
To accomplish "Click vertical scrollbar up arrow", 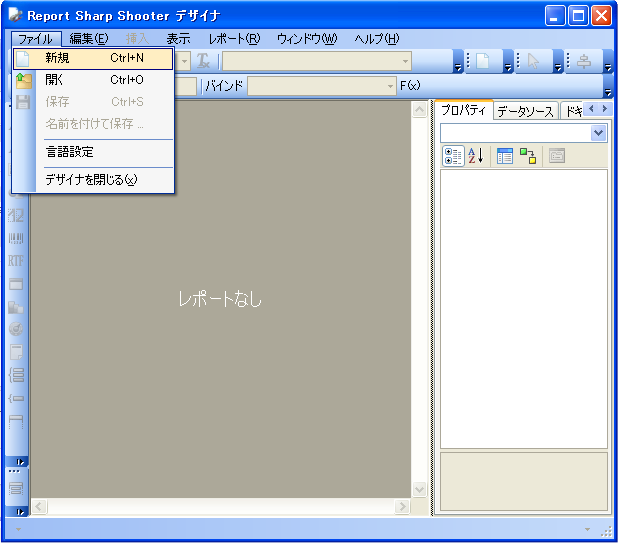I will 419,110.
